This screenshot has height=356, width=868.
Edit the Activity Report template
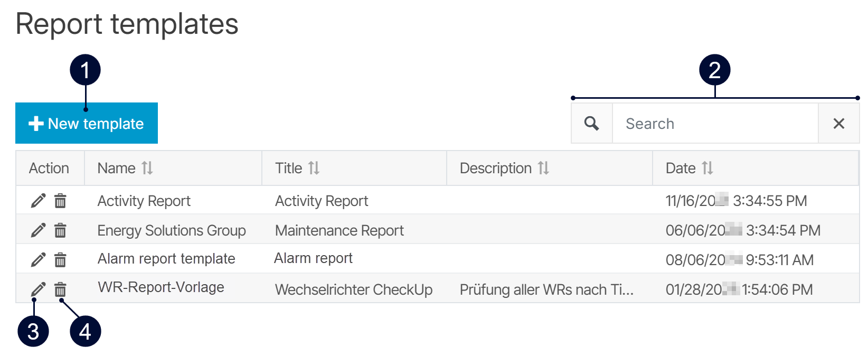pos(38,201)
